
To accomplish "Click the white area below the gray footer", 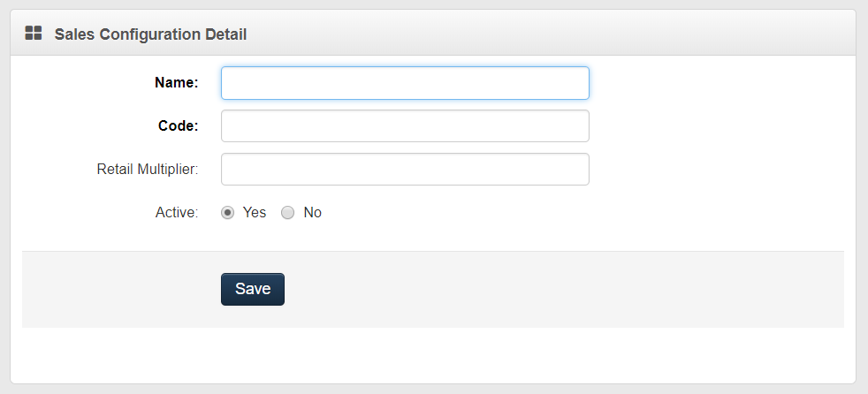I will coord(433,355).
